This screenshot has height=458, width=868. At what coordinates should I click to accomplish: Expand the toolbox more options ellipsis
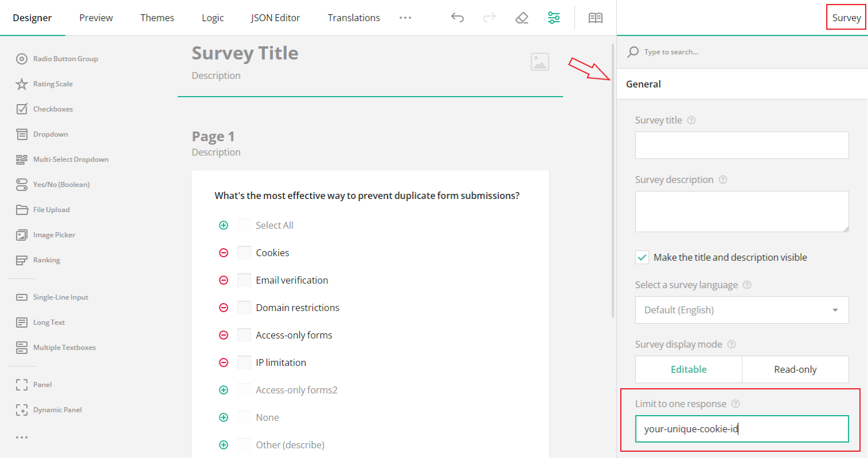click(x=22, y=437)
